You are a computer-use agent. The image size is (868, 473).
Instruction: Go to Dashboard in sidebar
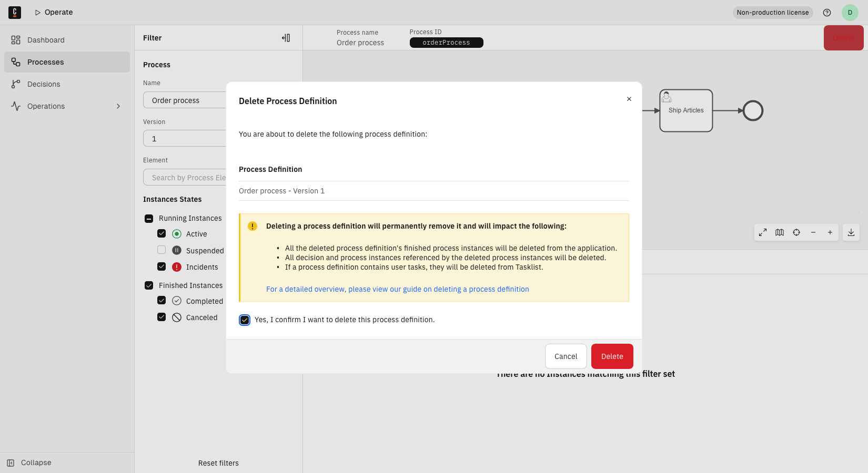(67, 40)
